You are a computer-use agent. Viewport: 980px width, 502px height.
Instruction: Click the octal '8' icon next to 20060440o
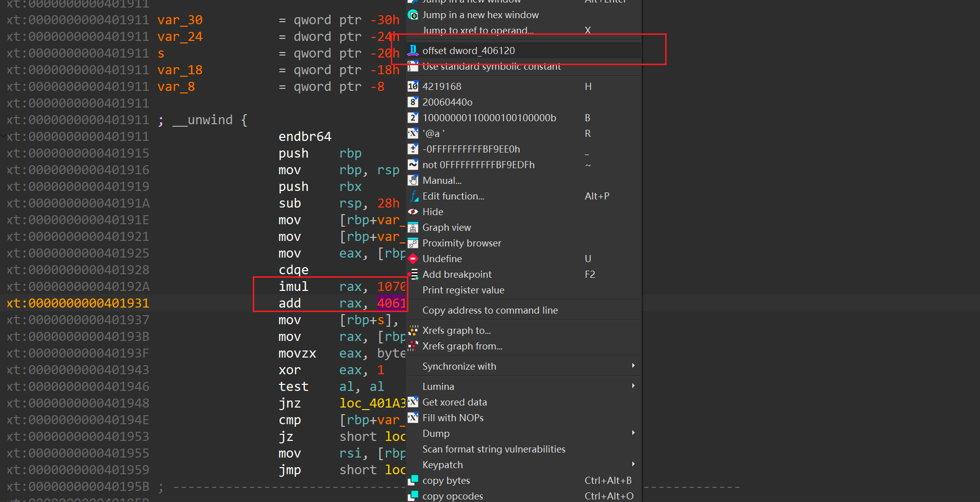pos(413,102)
